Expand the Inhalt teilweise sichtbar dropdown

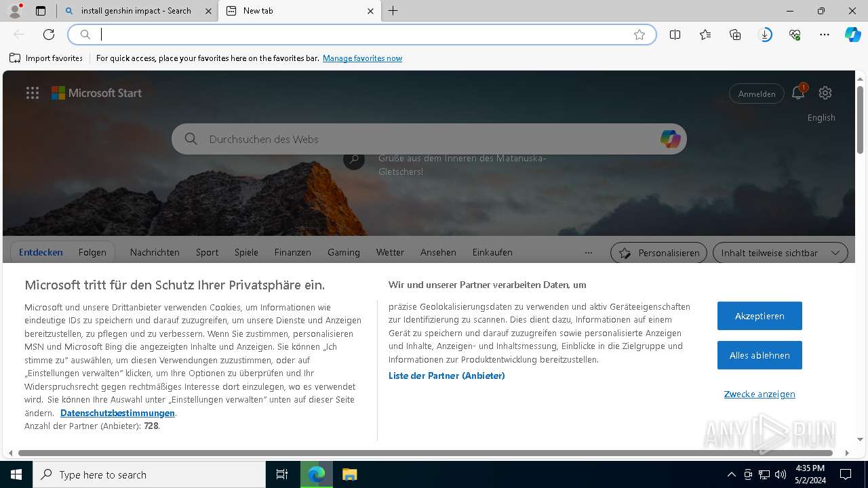click(x=781, y=253)
